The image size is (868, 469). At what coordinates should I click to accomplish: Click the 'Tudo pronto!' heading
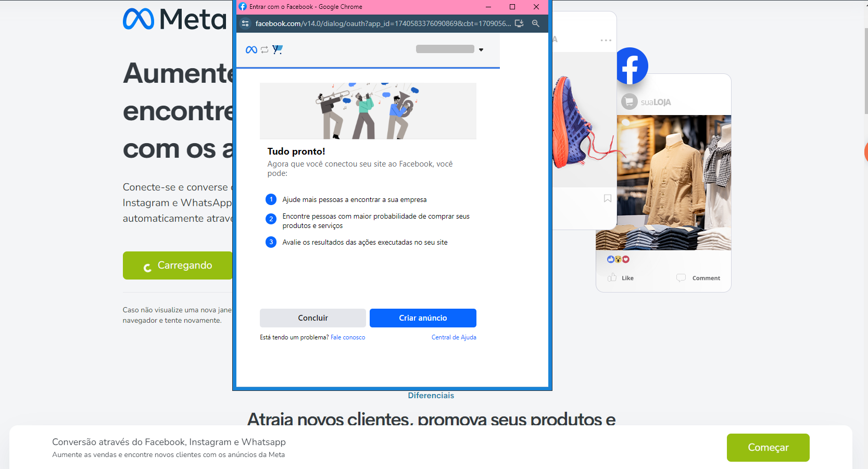pyautogui.click(x=296, y=151)
